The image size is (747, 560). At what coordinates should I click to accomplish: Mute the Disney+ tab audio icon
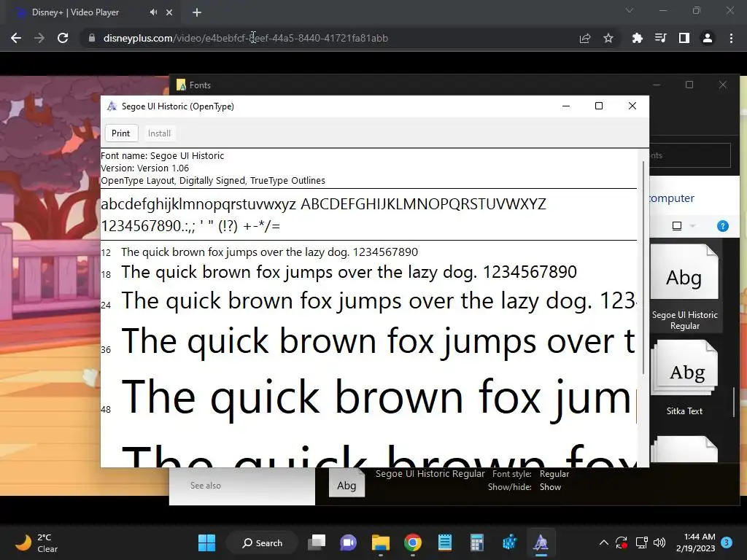click(153, 12)
